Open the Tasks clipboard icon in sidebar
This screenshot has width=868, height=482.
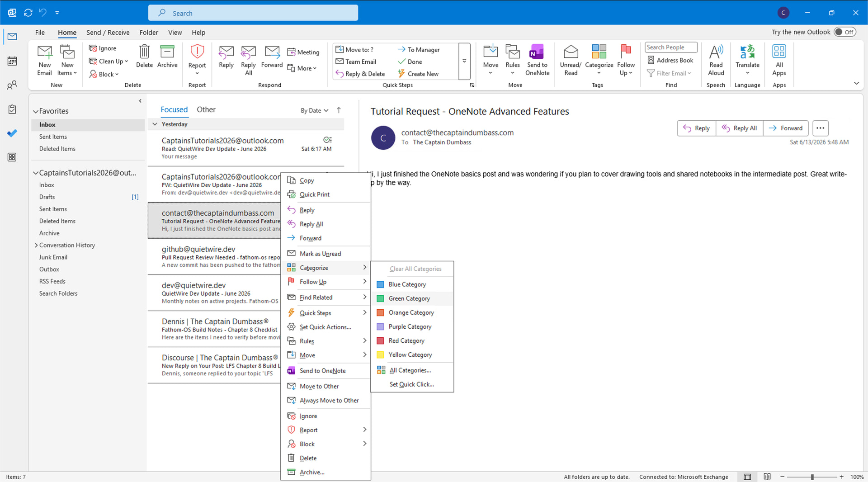pyautogui.click(x=12, y=109)
